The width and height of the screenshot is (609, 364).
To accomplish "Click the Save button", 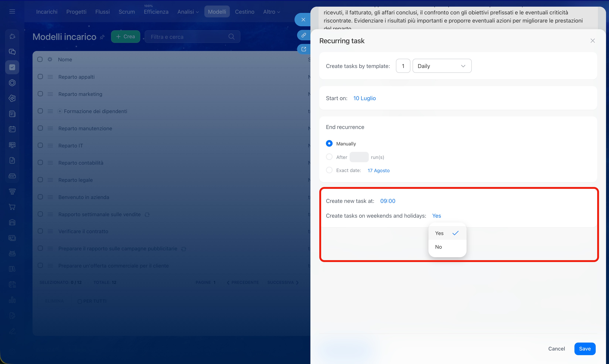I will [585, 348].
